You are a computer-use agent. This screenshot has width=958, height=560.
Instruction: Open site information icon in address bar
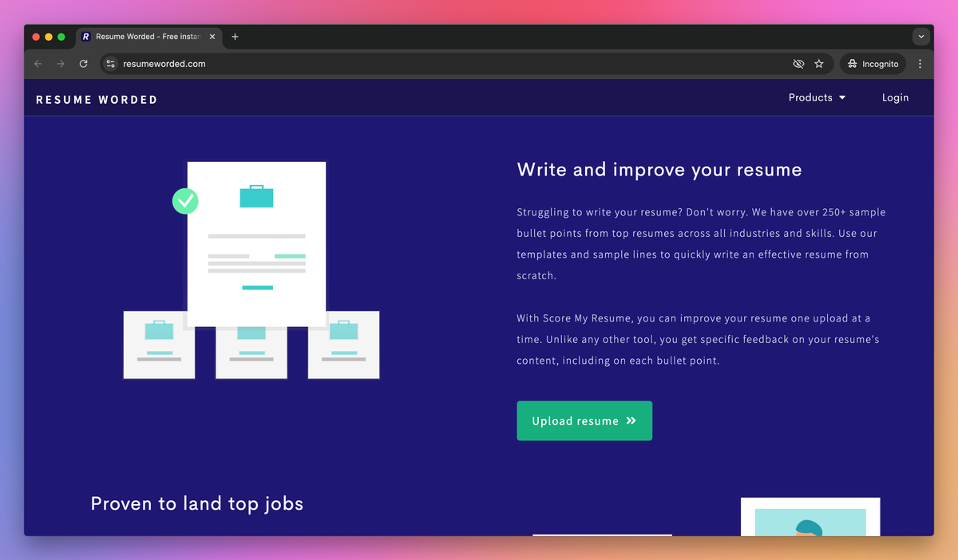[x=111, y=64]
